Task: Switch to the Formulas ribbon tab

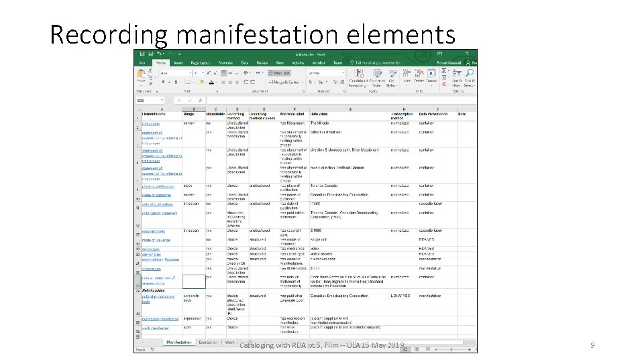Action: (x=225, y=63)
